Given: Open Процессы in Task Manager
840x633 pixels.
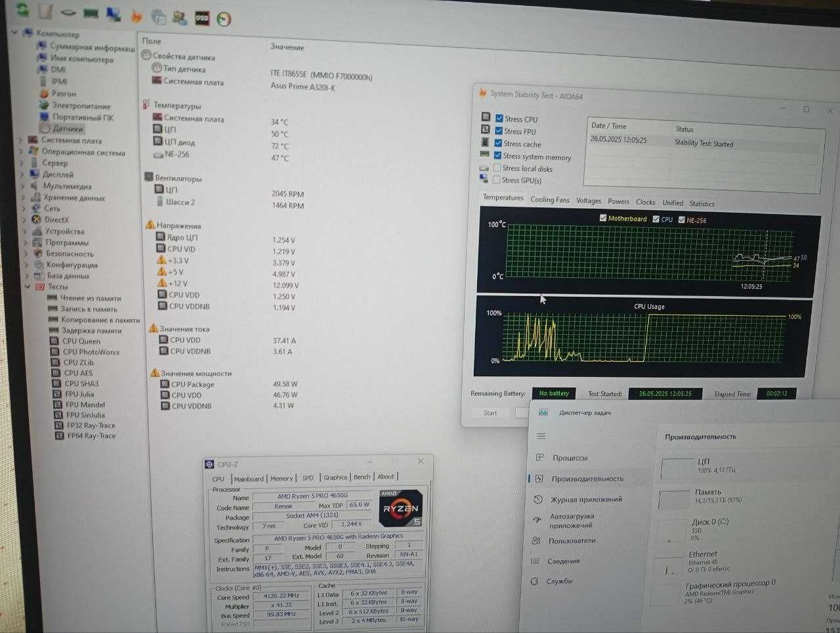Looking at the screenshot, I should click(570, 458).
